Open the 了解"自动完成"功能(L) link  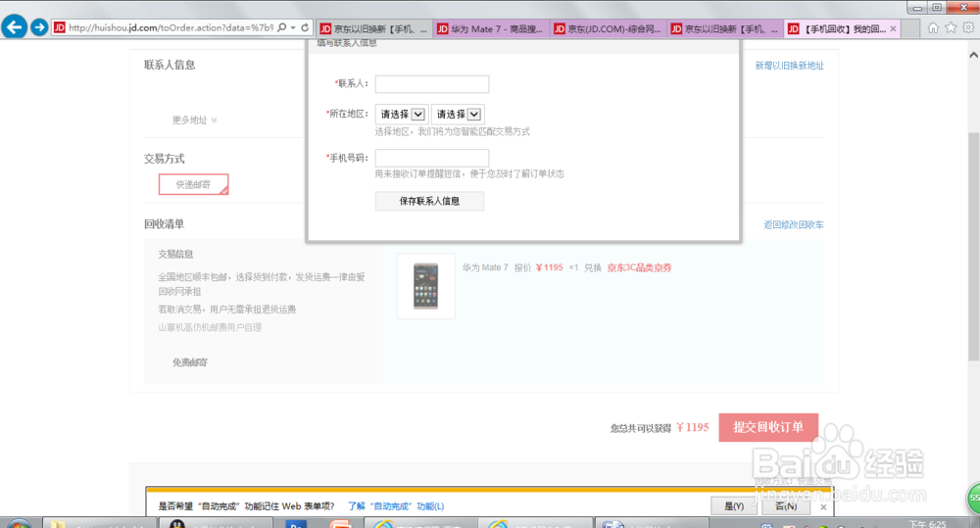396,506
